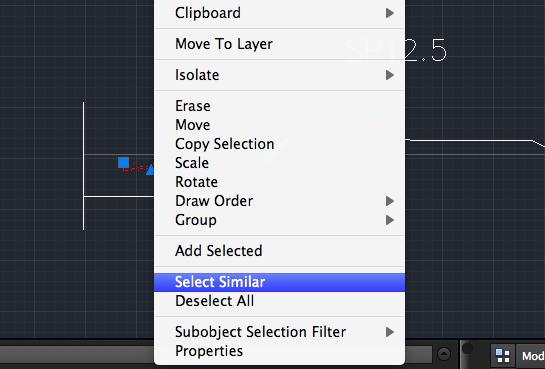Select the blue triangle grip on the drawing
Screen dimensions: 545x369
click(x=150, y=170)
